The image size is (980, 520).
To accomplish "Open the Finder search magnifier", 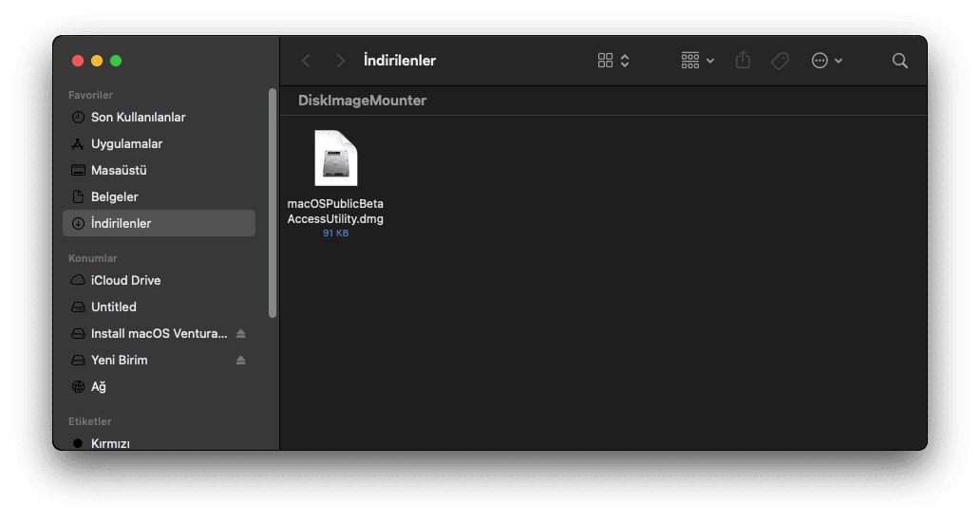I will [900, 61].
